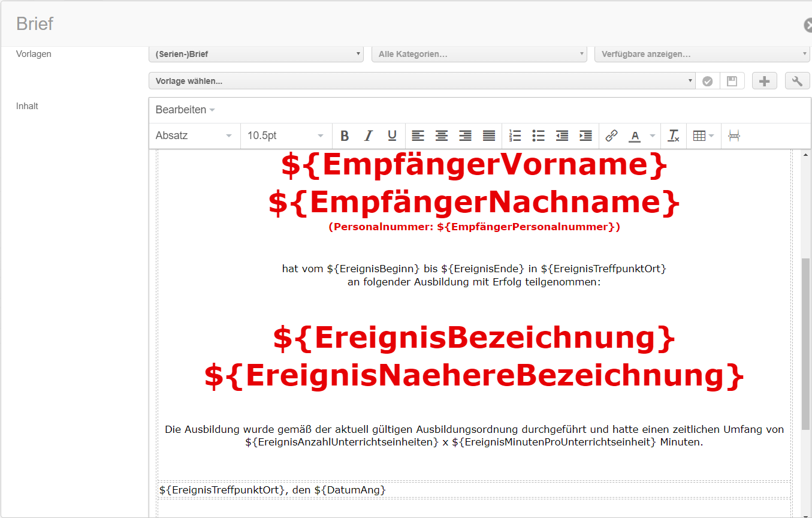The image size is (812, 518).
Task: Click the '${EreignisTreffpunktOrt}, den ${DatumAng}' cell
Action: pyautogui.click(x=474, y=490)
